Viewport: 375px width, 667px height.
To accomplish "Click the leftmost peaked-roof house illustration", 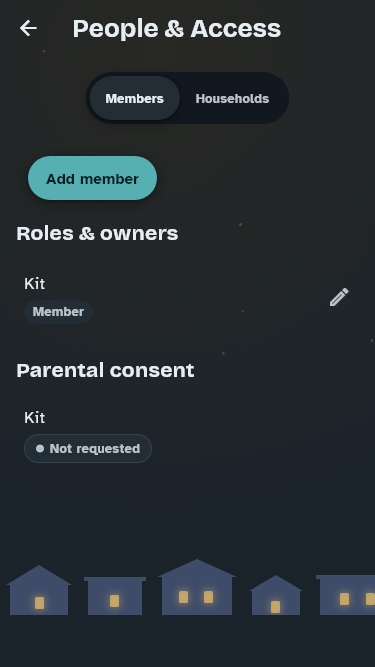I will [39, 590].
